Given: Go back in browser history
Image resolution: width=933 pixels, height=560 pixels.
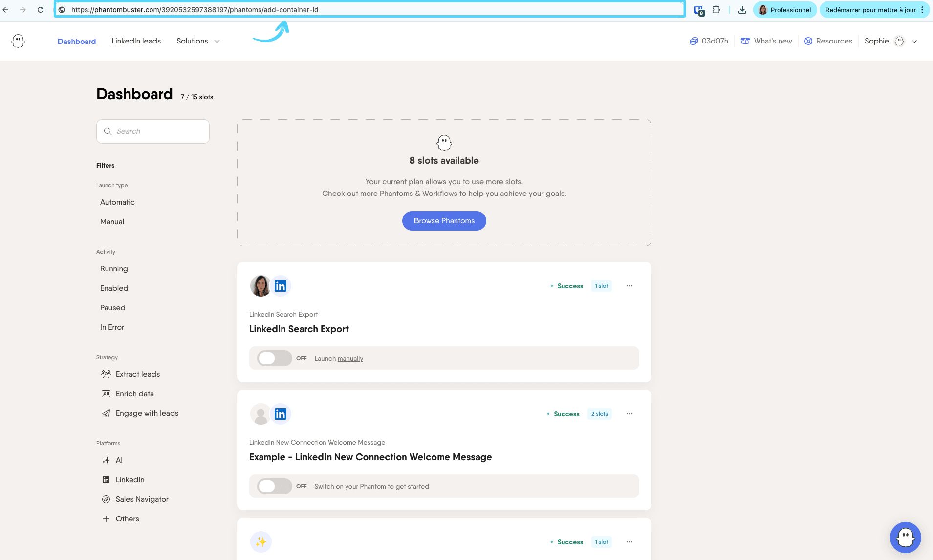Looking at the screenshot, I should tap(6, 10).
